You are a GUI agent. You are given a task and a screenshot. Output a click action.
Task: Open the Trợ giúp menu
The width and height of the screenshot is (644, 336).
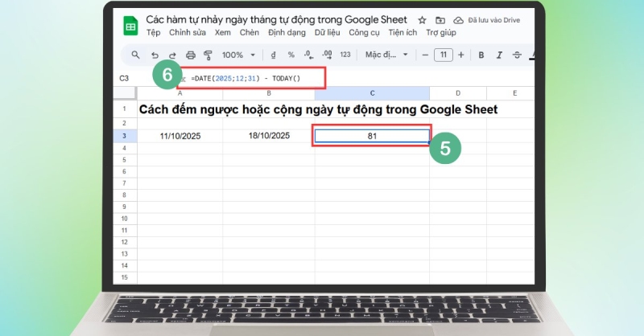[440, 33]
